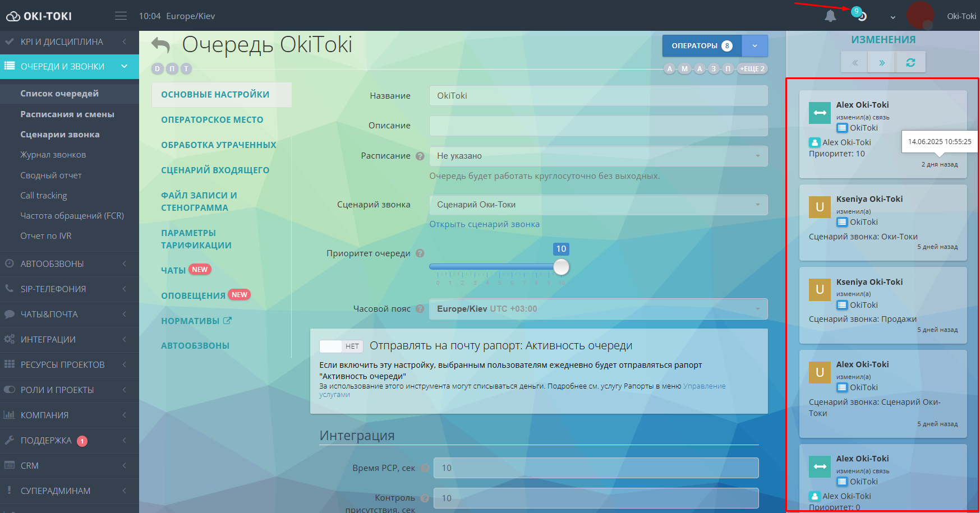Go back with the arrow beside the queue title
Viewport: 980px width, 513px height.
161,45
